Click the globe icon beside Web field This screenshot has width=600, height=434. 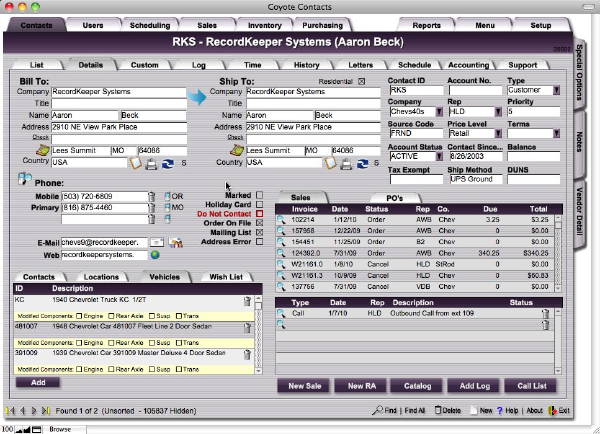point(155,254)
